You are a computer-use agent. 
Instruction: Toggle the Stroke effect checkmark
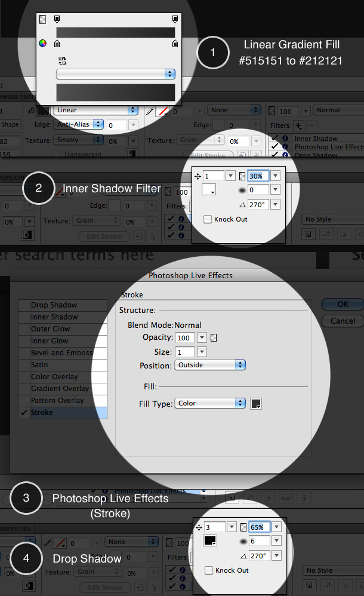[24, 413]
